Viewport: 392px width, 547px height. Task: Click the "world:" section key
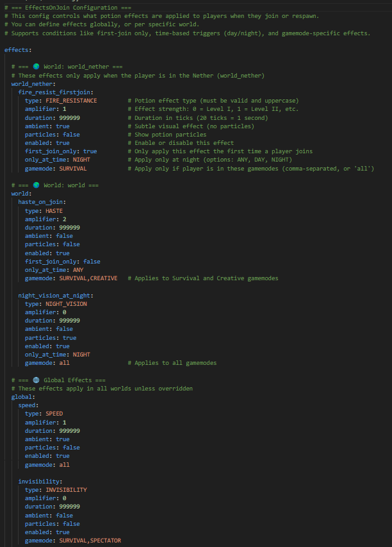tap(22, 194)
